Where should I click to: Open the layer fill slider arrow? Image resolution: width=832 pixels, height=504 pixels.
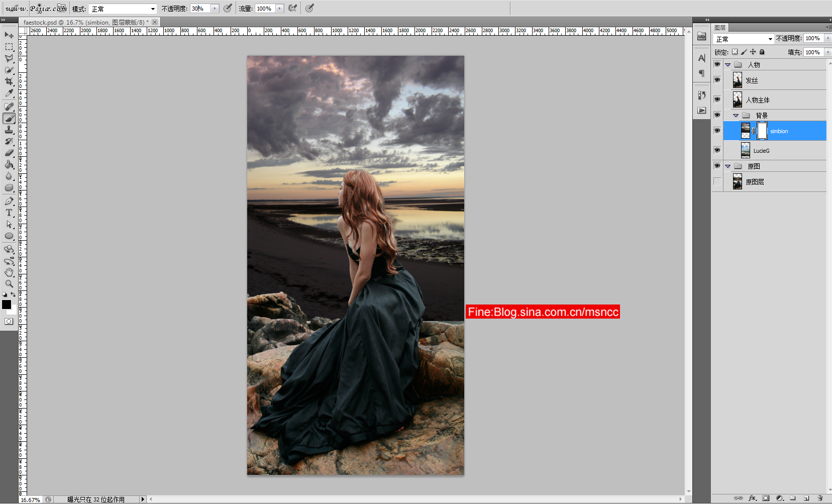point(828,52)
